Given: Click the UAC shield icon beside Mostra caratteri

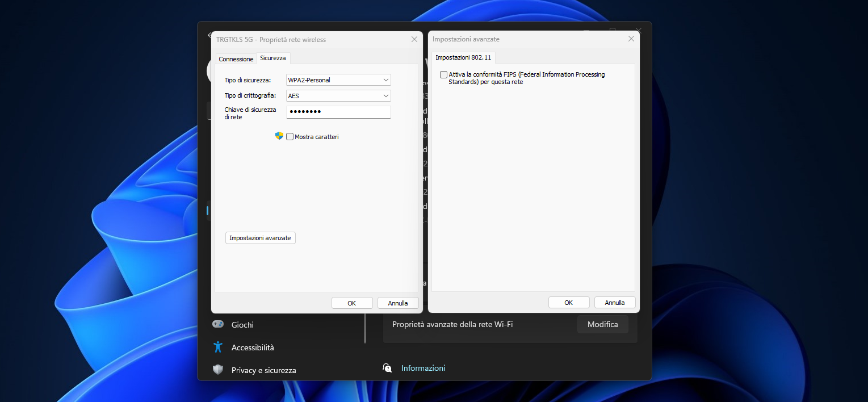Looking at the screenshot, I should 279,136.
